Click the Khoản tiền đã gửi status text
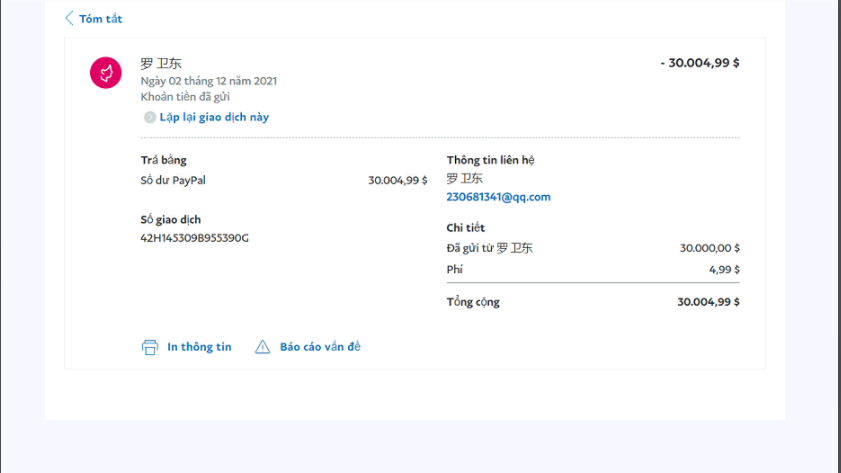The height and width of the screenshot is (473, 841). tap(188, 97)
